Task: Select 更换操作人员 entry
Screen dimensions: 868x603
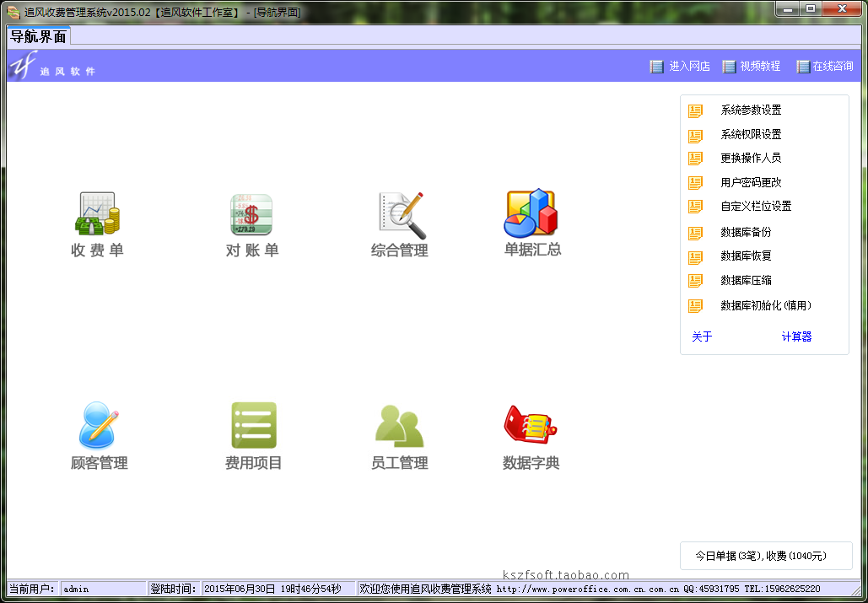Action: [751, 159]
